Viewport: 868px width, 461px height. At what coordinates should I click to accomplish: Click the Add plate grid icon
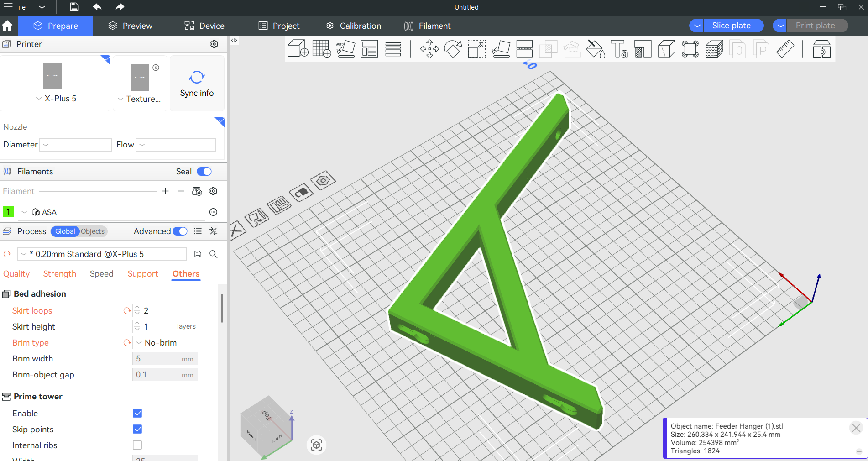pyautogui.click(x=322, y=49)
